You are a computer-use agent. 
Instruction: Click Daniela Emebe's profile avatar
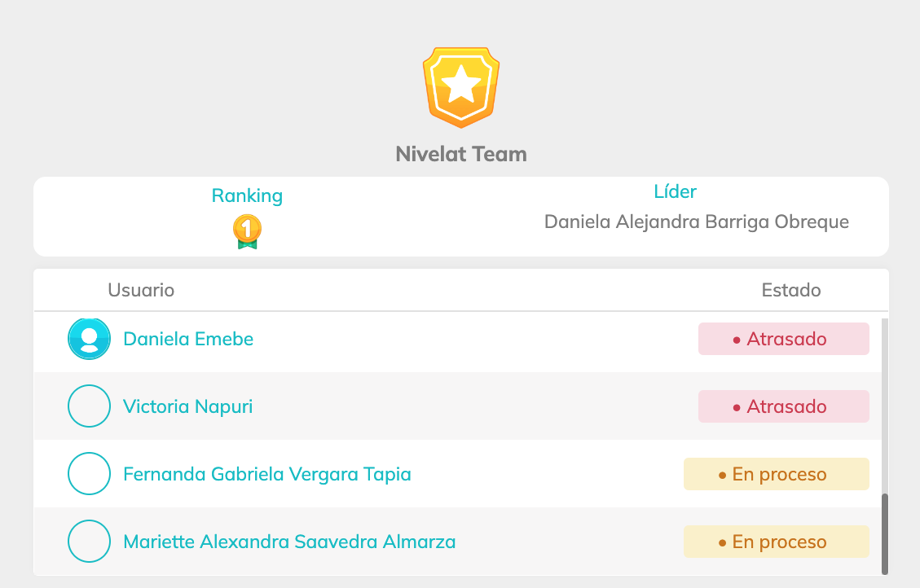point(89,339)
